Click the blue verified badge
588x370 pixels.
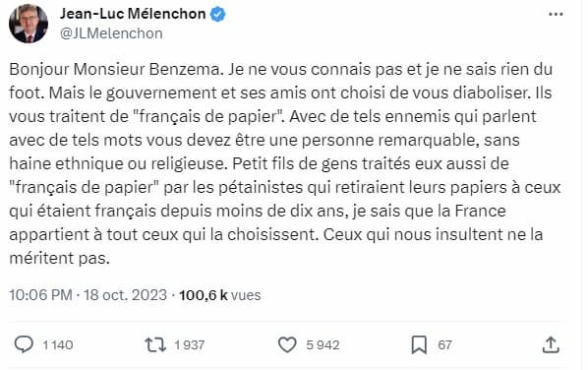coord(218,14)
